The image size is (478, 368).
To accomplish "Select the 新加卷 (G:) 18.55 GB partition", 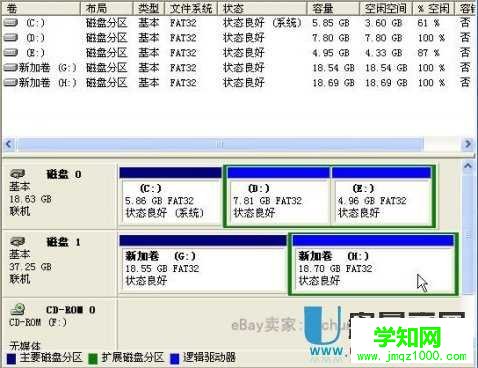I will (203, 264).
